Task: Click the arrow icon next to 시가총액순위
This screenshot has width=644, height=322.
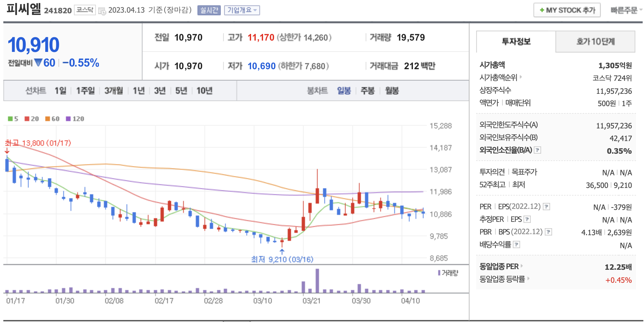Action: (x=521, y=77)
